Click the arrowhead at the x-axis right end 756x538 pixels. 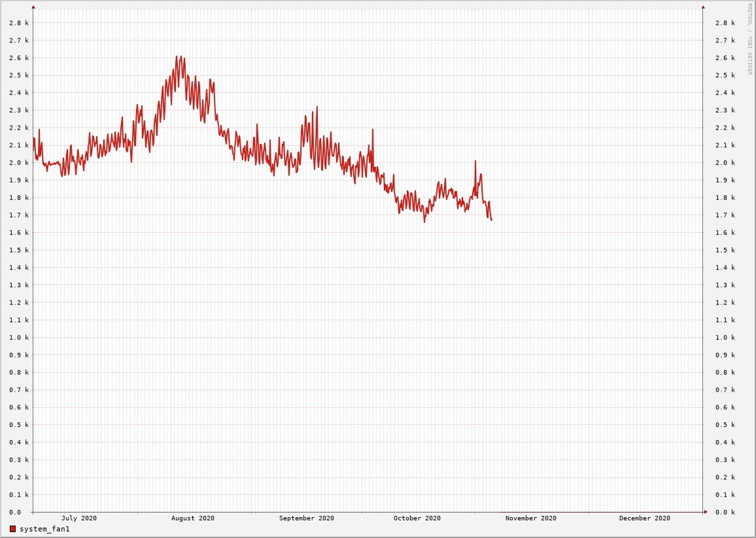click(705, 512)
